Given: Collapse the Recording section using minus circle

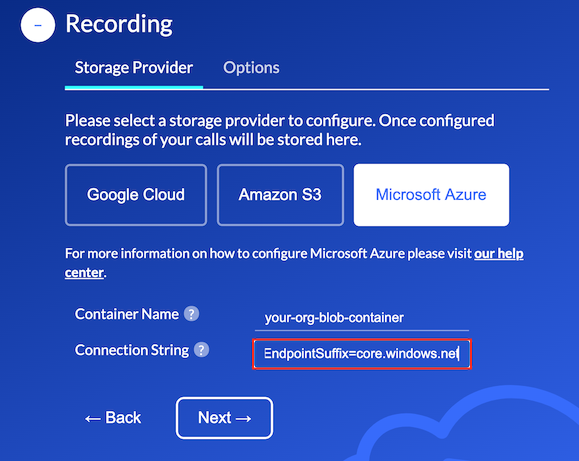Looking at the screenshot, I should point(38,25).
